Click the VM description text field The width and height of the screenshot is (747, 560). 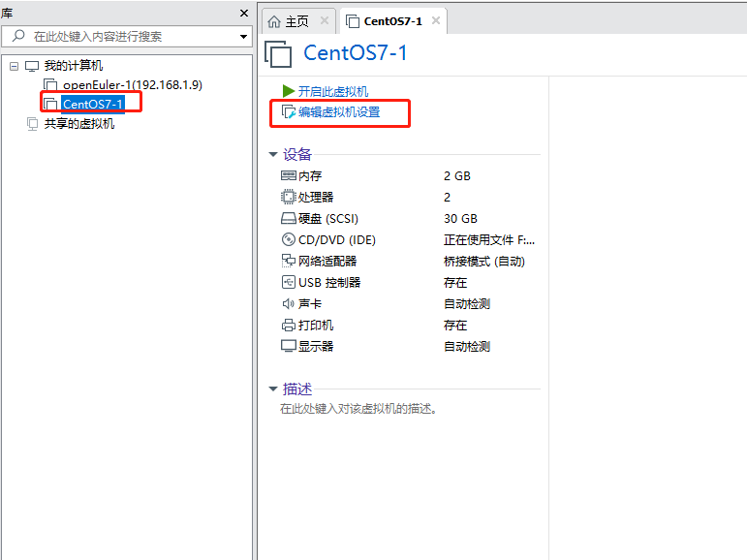pyautogui.click(x=358, y=409)
